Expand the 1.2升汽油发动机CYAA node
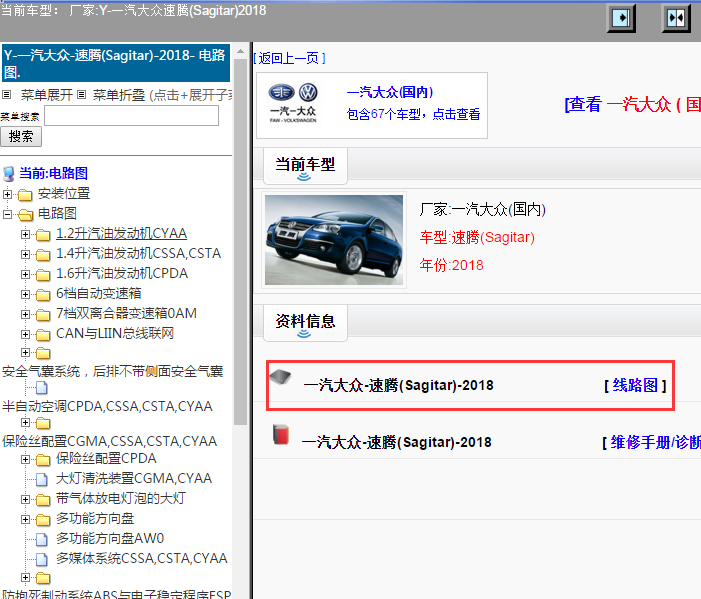 tap(26, 234)
